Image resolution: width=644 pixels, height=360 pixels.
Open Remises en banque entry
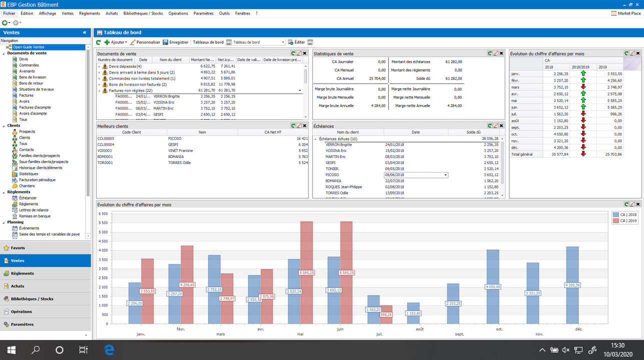[x=34, y=216]
